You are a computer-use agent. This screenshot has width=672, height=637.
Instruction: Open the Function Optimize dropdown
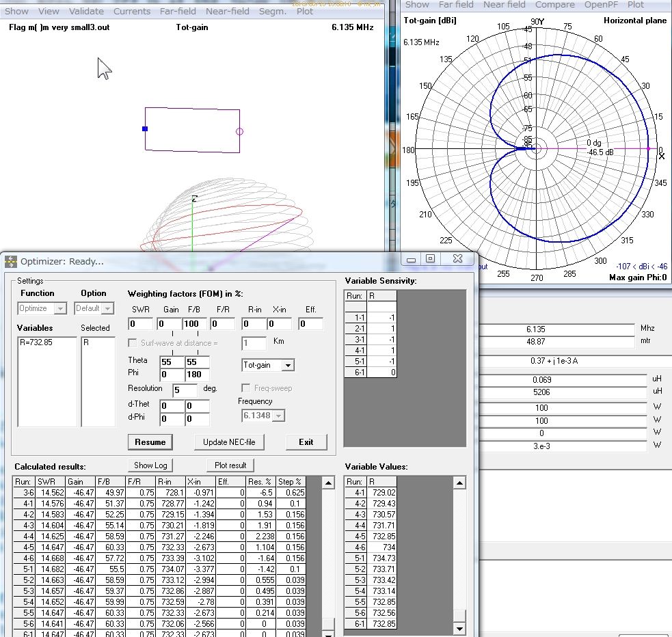point(60,308)
